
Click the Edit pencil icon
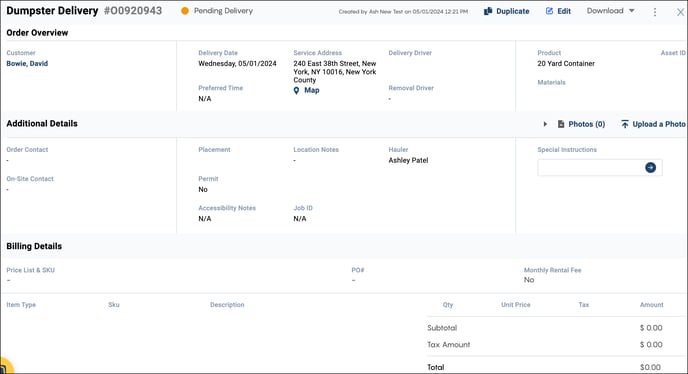coord(549,11)
